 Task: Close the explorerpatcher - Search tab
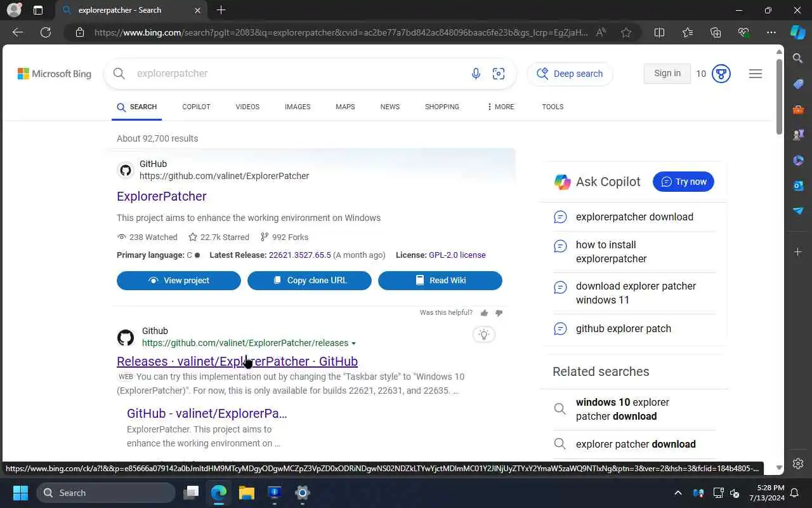pyautogui.click(x=197, y=10)
